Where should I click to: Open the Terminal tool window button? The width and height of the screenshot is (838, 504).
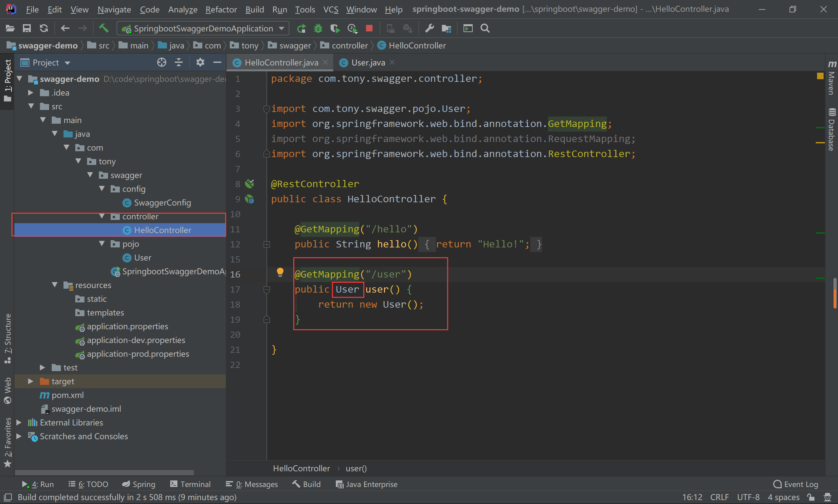191,484
